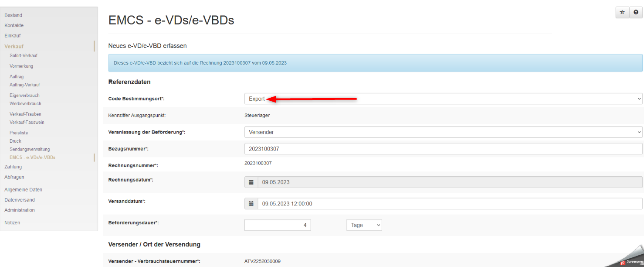Navigate to the Einkauf section
The height and width of the screenshot is (267, 644).
(12, 35)
